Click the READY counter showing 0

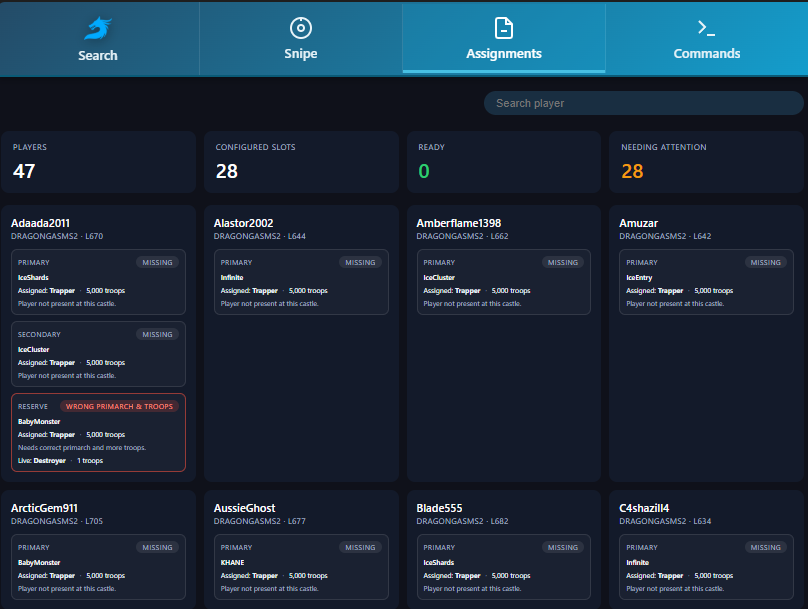coord(503,162)
